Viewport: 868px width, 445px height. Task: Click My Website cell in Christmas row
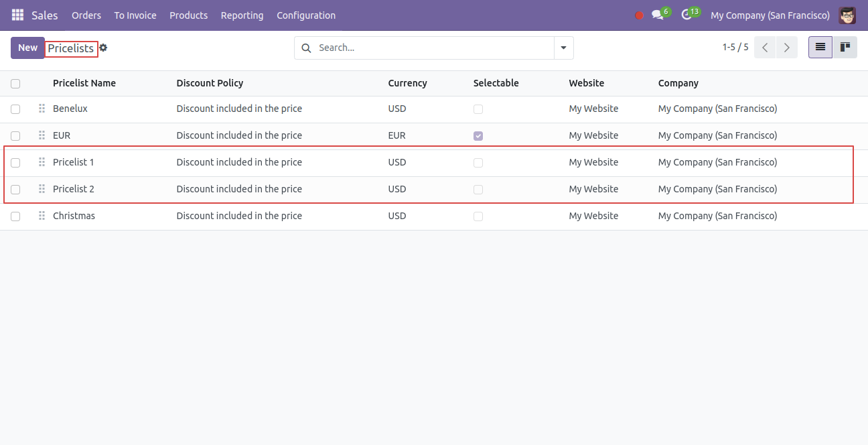tap(594, 216)
